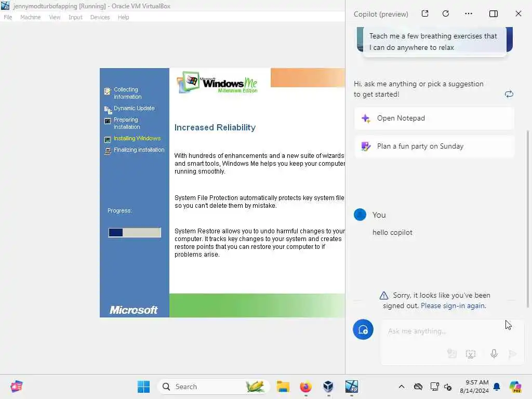Open VirtualBox Help menu
532x399 pixels.
click(123, 17)
